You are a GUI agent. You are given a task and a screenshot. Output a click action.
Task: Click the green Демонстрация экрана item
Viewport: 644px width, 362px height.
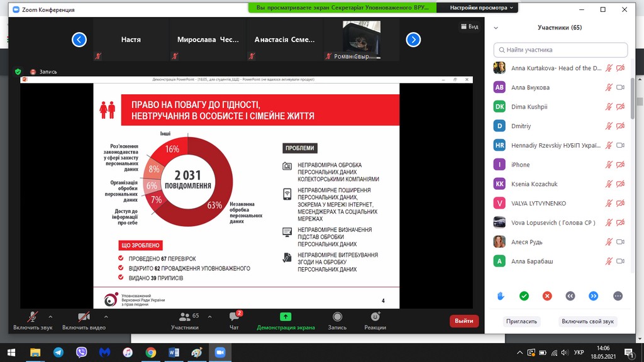[286, 321]
